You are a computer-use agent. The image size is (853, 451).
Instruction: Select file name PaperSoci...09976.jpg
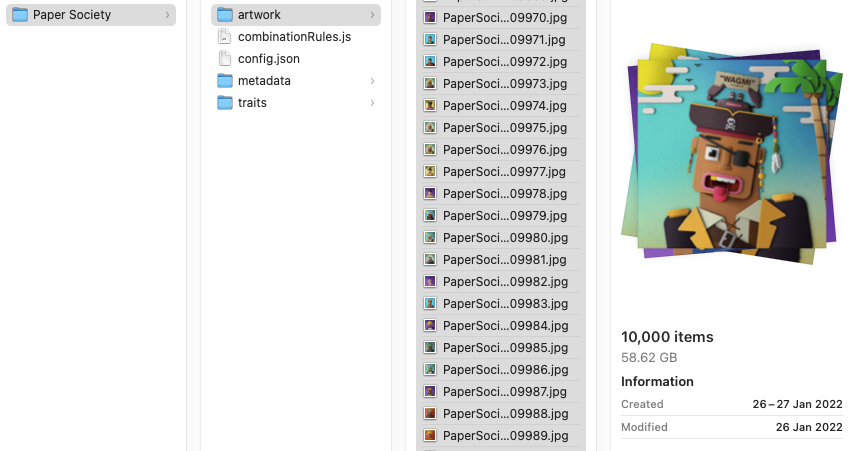coord(505,150)
